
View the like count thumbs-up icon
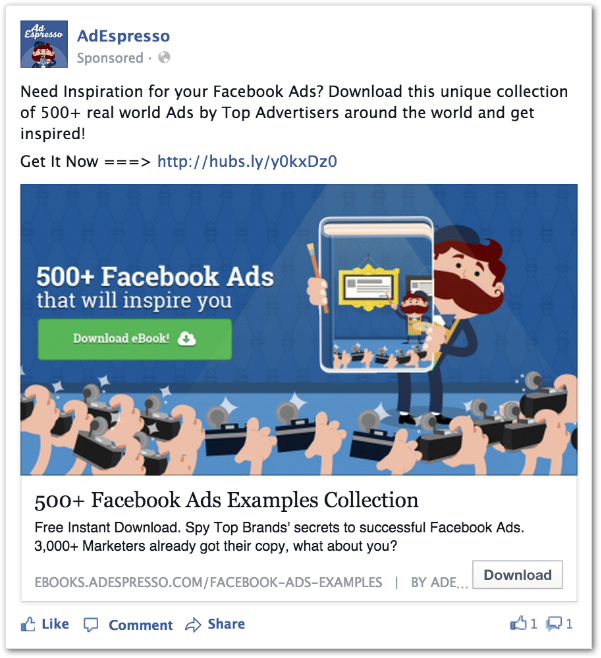518,624
